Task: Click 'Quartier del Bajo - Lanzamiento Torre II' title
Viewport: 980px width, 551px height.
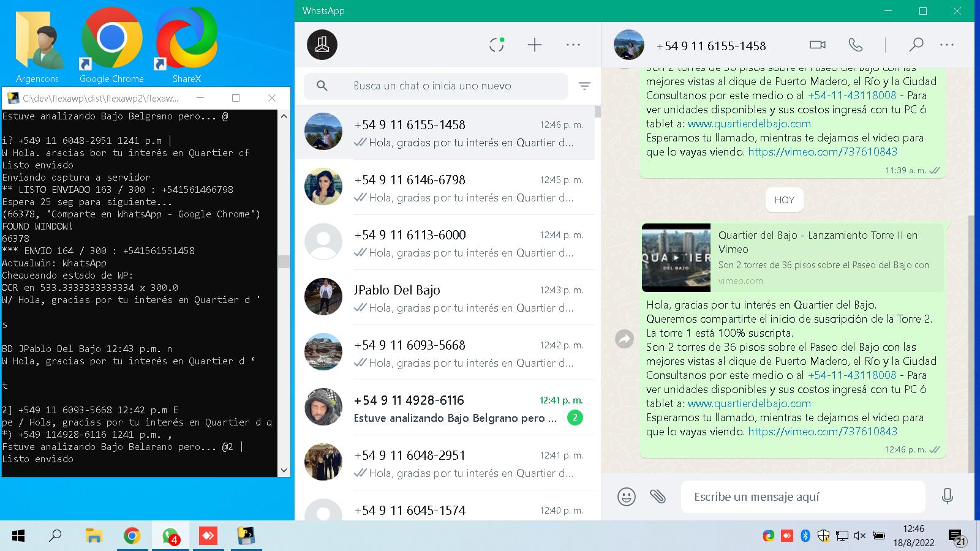Action: tap(818, 242)
